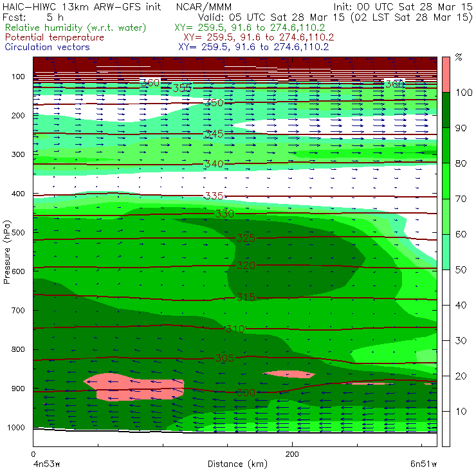Click the '340' potential temperature contour label

coord(214,164)
